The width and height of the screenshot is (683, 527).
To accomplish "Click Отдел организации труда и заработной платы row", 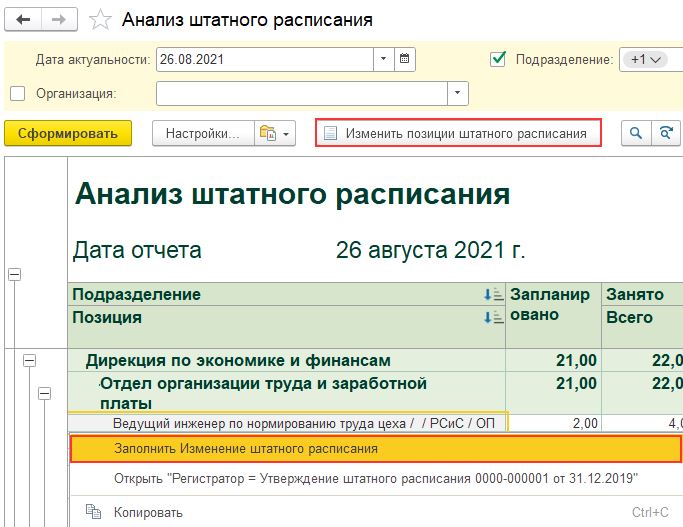I will (287, 393).
